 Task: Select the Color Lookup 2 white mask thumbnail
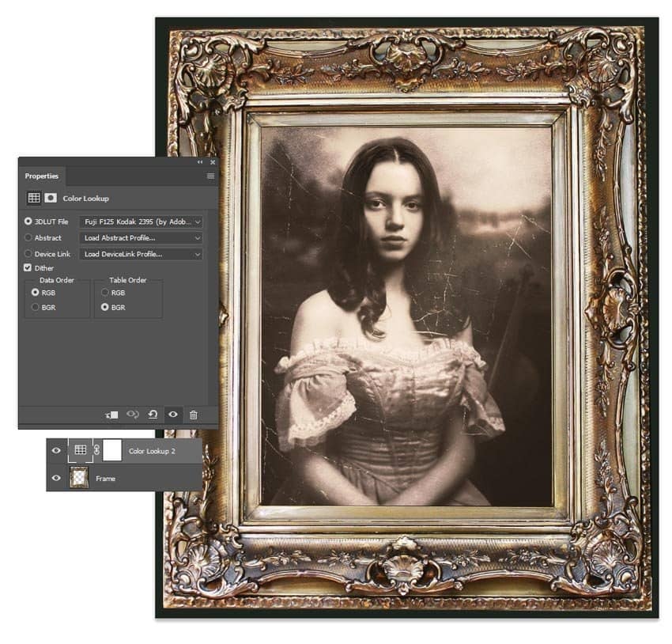113,451
